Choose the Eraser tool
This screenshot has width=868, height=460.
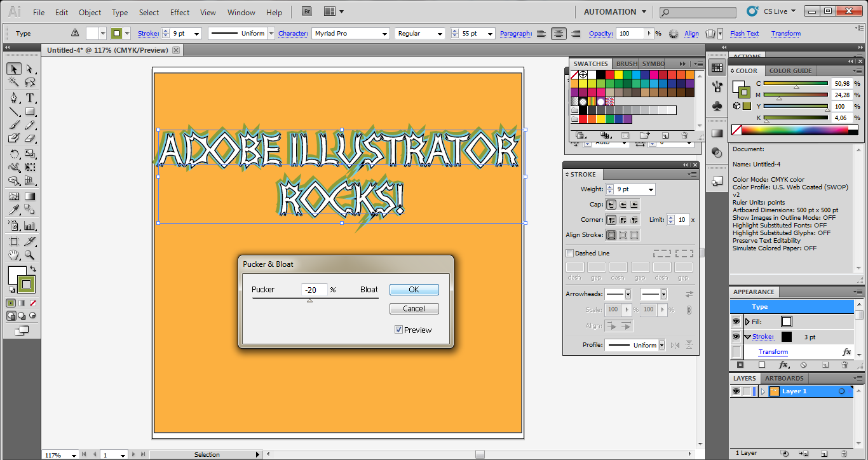pos(29,138)
